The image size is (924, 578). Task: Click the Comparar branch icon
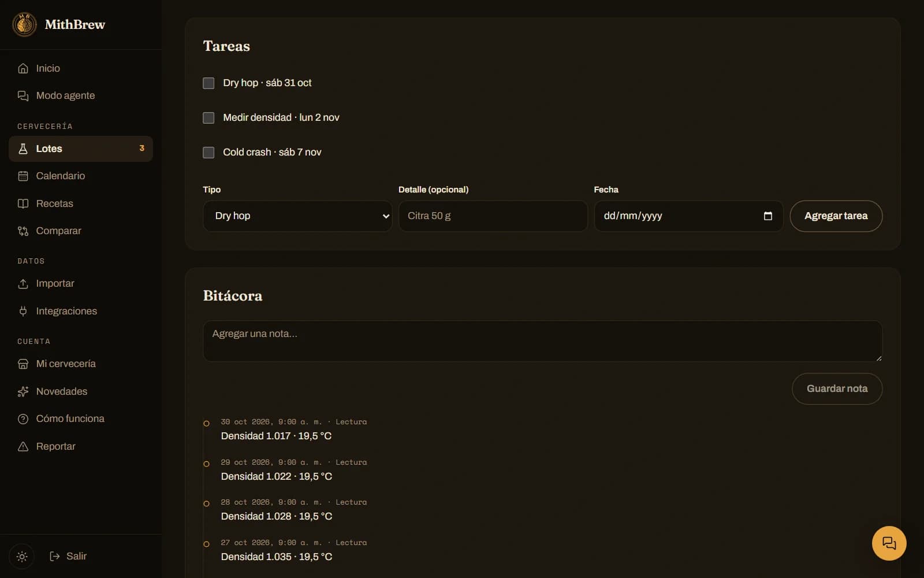click(x=23, y=231)
